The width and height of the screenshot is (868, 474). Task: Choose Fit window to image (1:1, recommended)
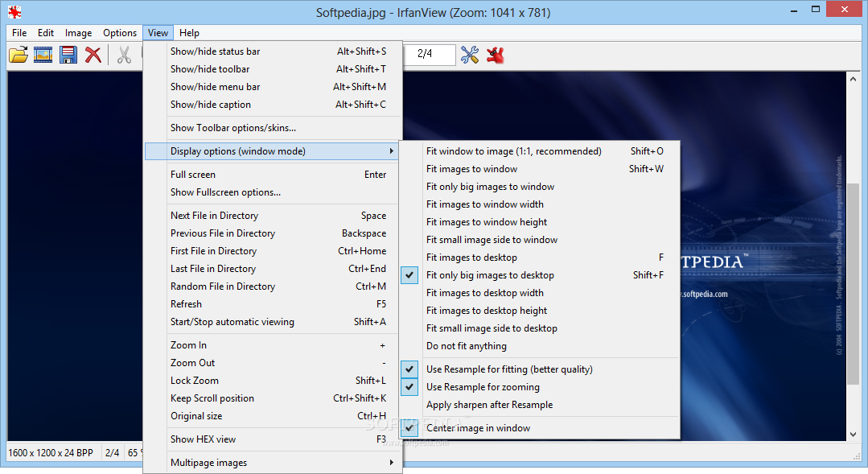pos(540,151)
